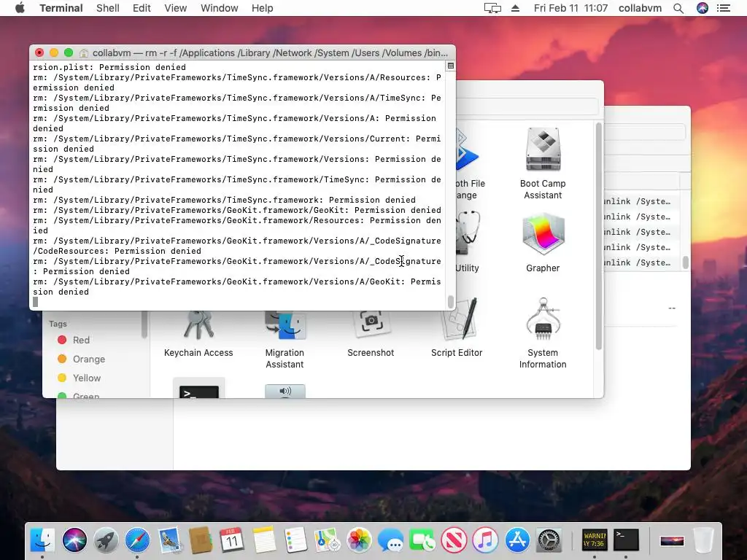This screenshot has height=560, width=747.
Task: Open News from the Dock
Action: point(454,540)
